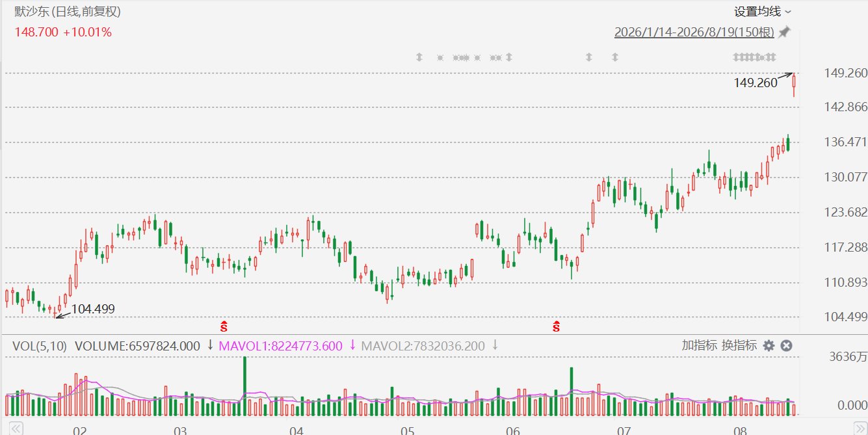
Task: Click the 104.499 low price annotation
Action: (93, 309)
